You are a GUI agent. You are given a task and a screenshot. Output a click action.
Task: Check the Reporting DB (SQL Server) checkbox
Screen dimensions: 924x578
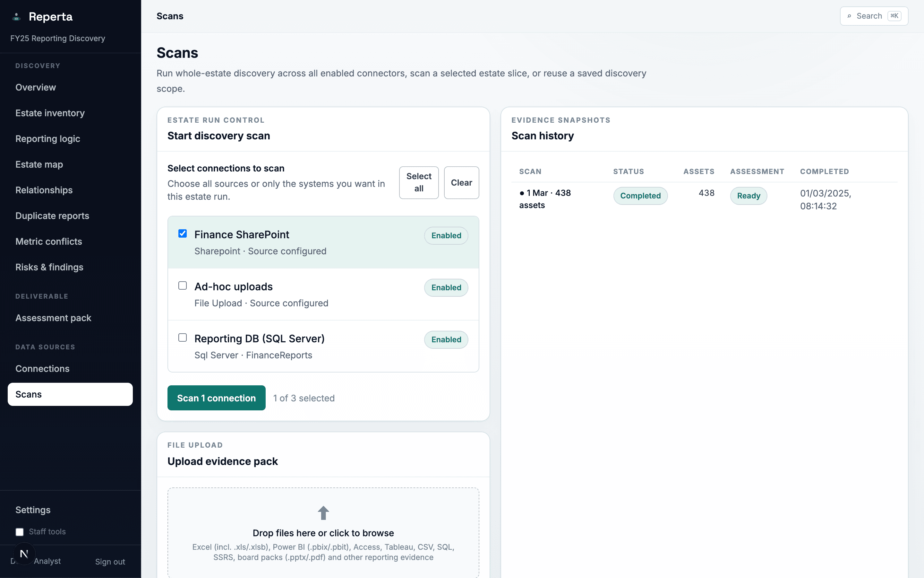pyautogui.click(x=183, y=337)
